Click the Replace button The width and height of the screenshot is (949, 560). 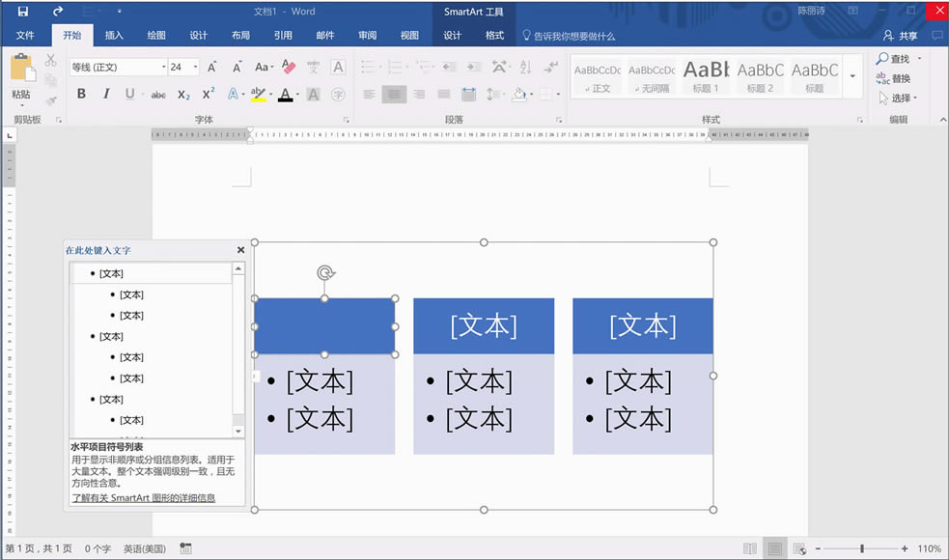click(893, 78)
